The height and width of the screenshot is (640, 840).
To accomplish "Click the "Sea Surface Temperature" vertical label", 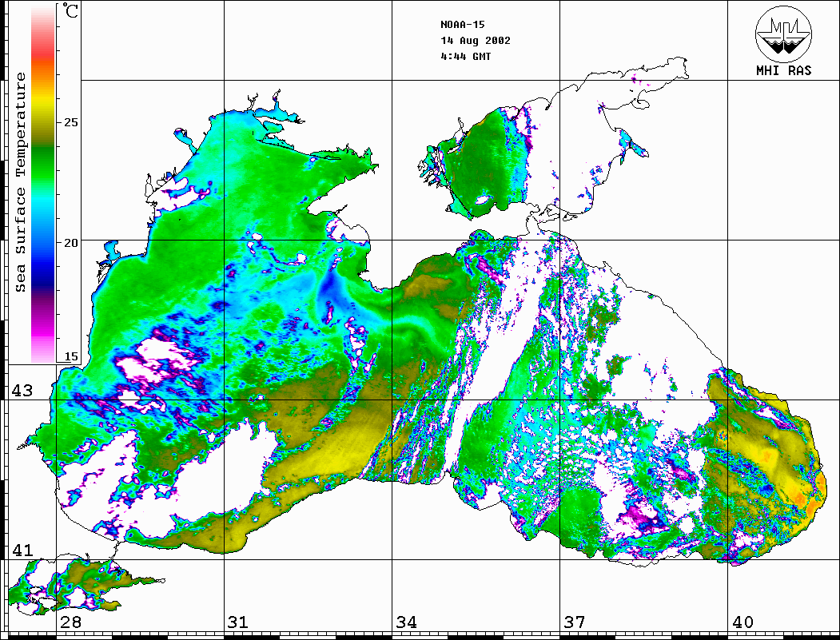I will [x=20, y=182].
